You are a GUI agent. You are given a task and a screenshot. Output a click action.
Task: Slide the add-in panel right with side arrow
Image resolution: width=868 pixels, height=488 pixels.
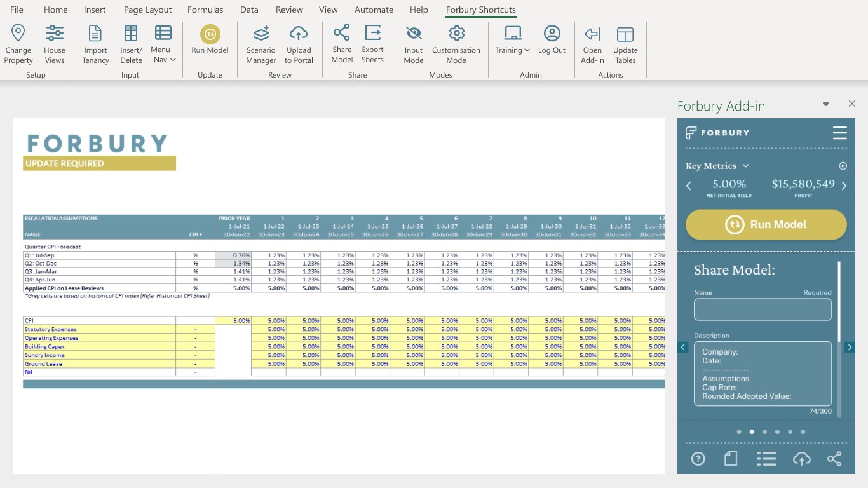(850, 347)
